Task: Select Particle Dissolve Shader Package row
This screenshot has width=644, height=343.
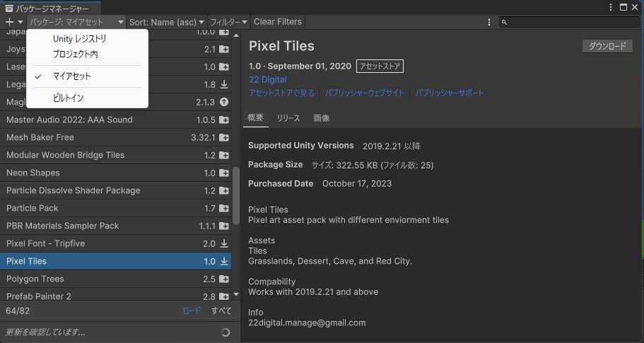Action: click(115, 191)
